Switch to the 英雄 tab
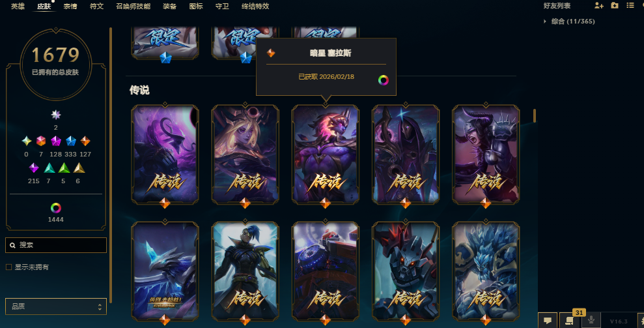The width and height of the screenshot is (644, 328). (x=18, y=6)
